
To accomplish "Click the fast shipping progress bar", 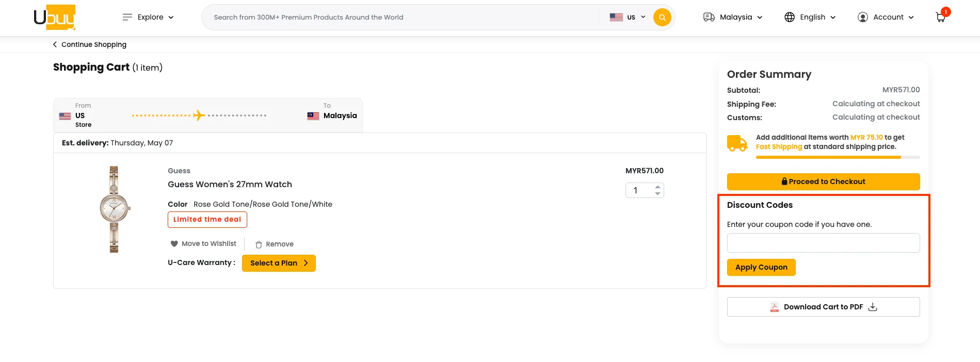I will pyautogui.click(x=838, y=157).
